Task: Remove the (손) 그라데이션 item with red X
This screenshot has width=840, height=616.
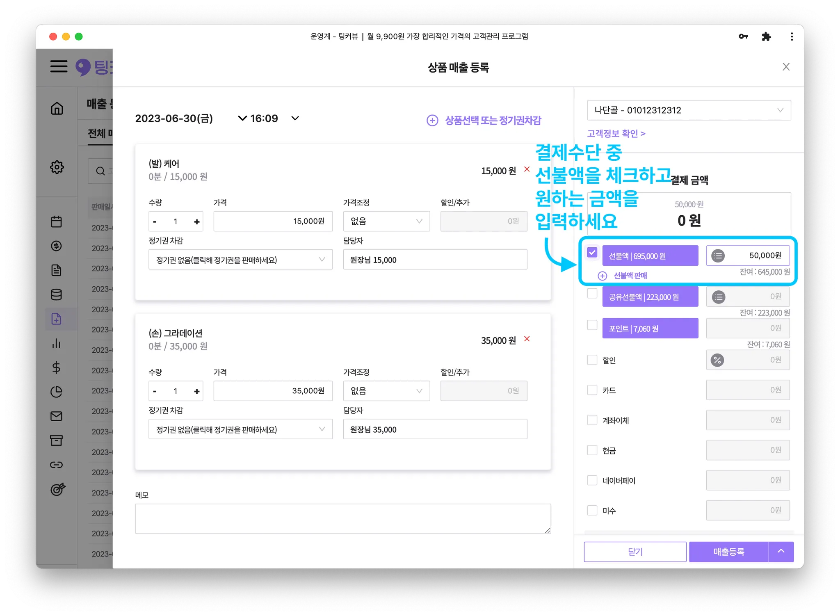Action: coord(527,339)
